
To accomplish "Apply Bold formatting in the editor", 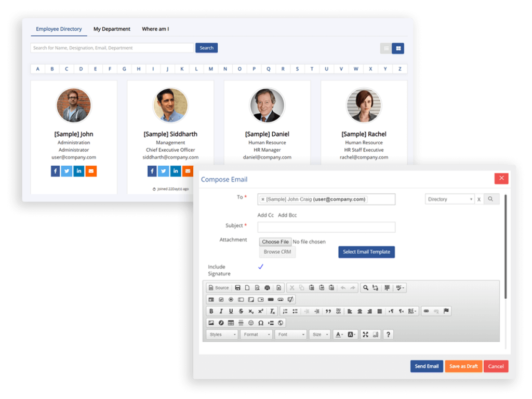I will click(x=211, y=311).
